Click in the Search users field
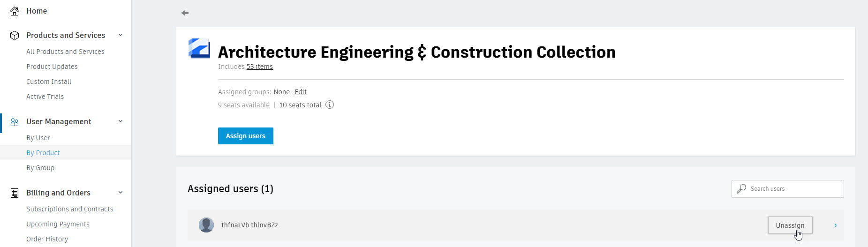This screenshot has width=868, height=247. coord(788,189)
